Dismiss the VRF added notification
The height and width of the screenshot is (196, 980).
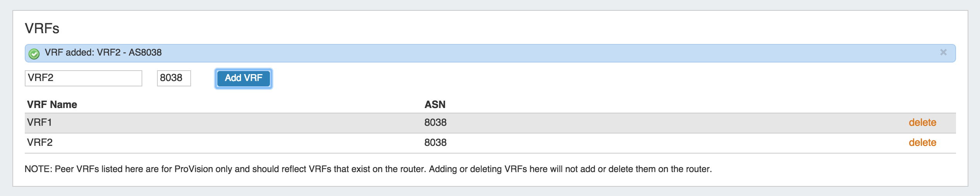click(943, 52)
